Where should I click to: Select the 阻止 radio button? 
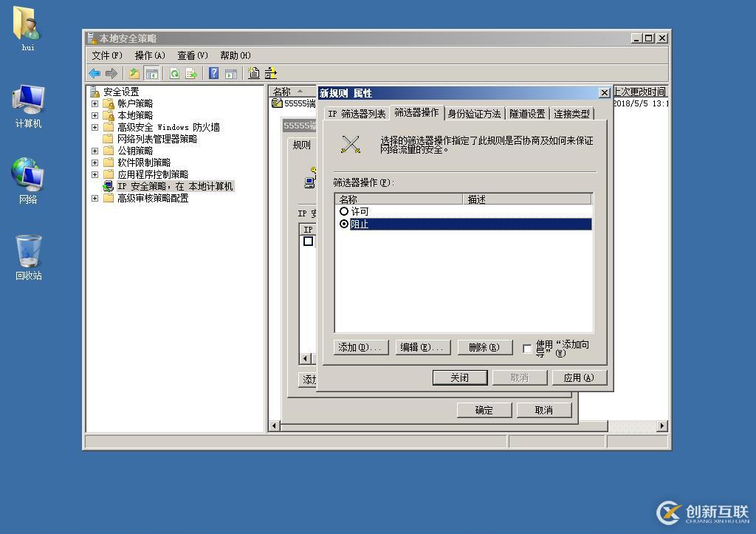tap(344, 224)
